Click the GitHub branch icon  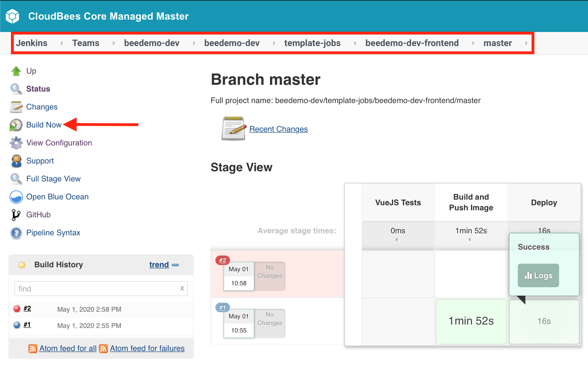(x=16, y=215)
